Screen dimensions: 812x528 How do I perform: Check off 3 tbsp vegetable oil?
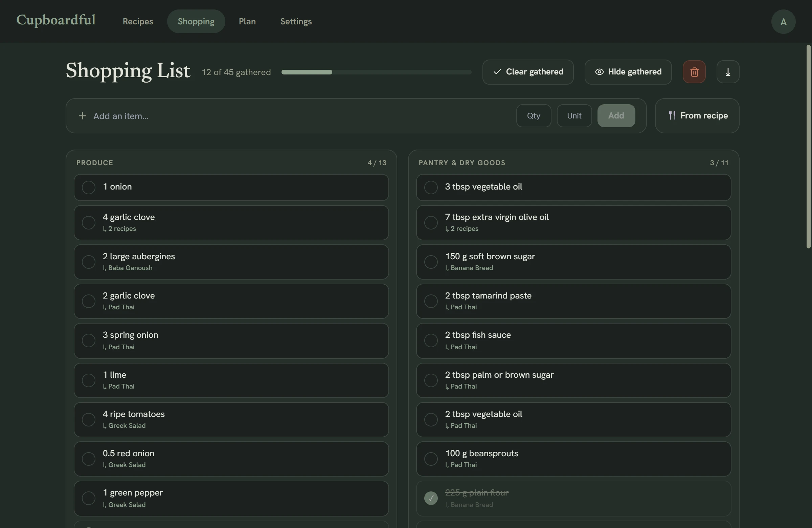click(431, 188)
